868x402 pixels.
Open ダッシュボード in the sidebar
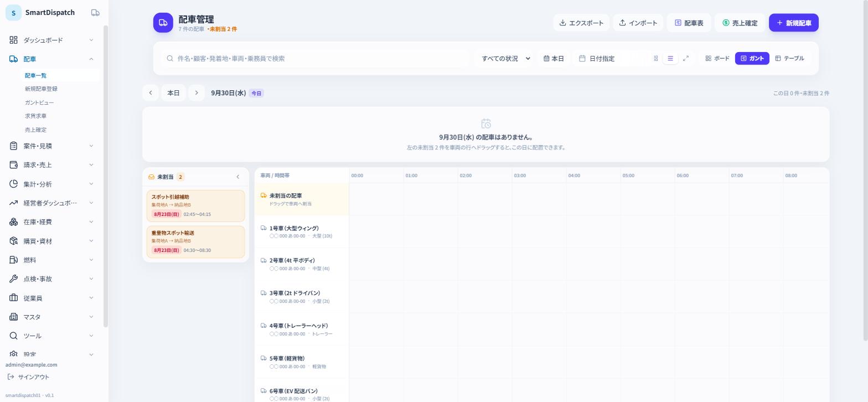[51, 40]
